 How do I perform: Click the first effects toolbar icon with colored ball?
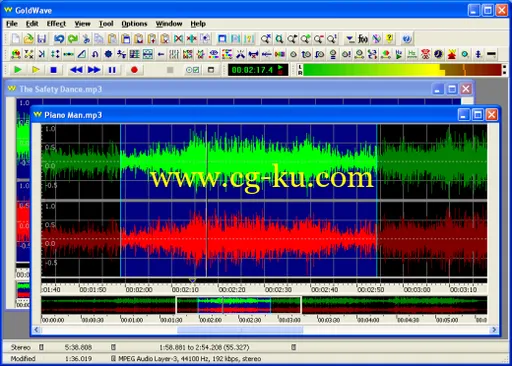pyautogui.click(x=15, y=54)
